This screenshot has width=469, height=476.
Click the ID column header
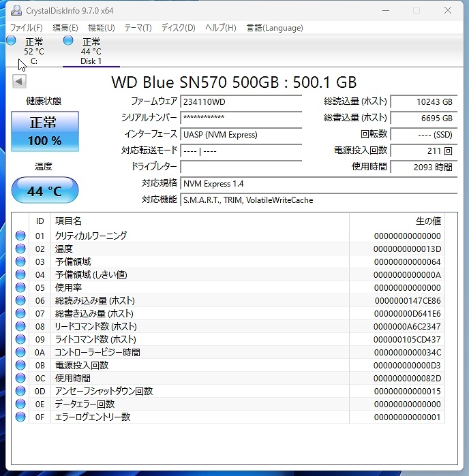coord(40,221)
